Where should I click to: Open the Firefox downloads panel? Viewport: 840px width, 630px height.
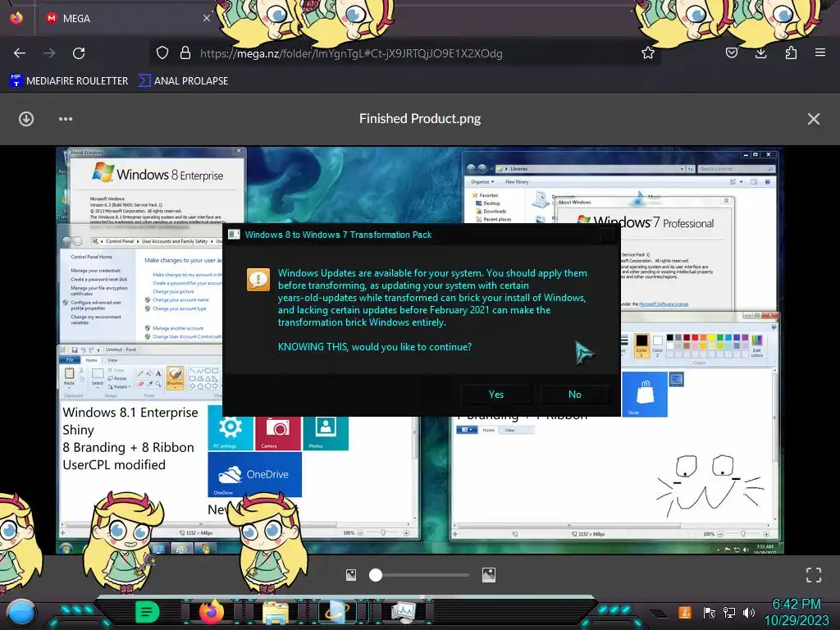(x=760, y=53)
